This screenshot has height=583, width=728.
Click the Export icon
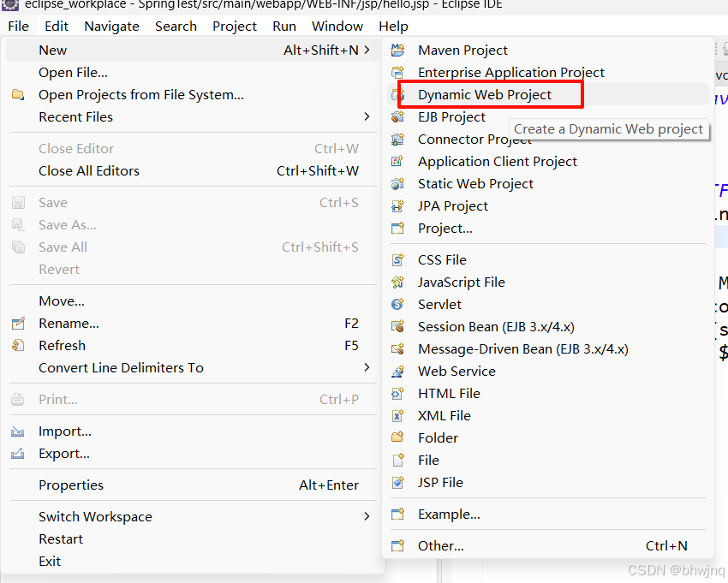click(18, 453)
